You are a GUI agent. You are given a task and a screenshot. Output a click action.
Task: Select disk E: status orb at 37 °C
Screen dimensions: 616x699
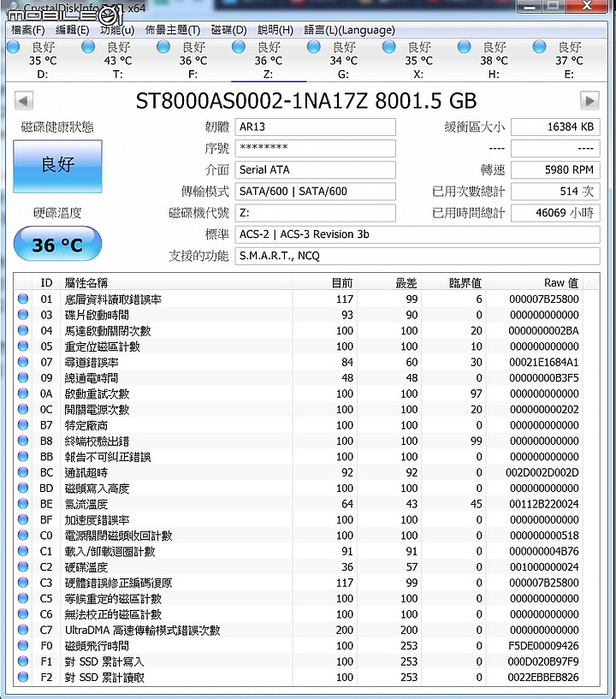(539, 46)
